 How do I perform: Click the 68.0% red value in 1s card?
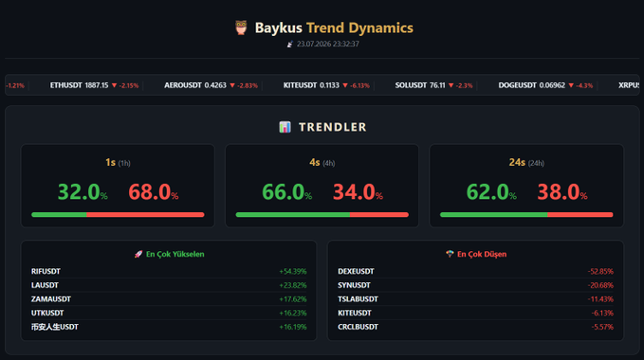click(x=154, y=192)
